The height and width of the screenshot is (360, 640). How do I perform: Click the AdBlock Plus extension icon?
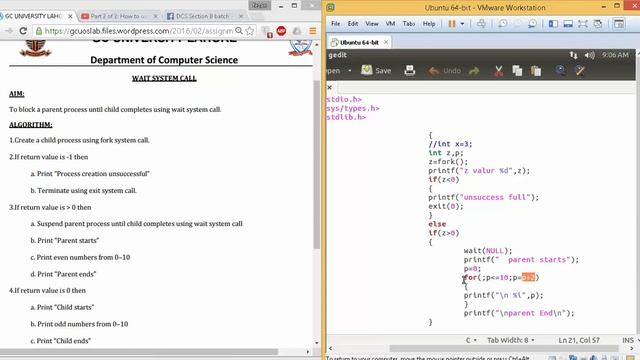[281, 31]
